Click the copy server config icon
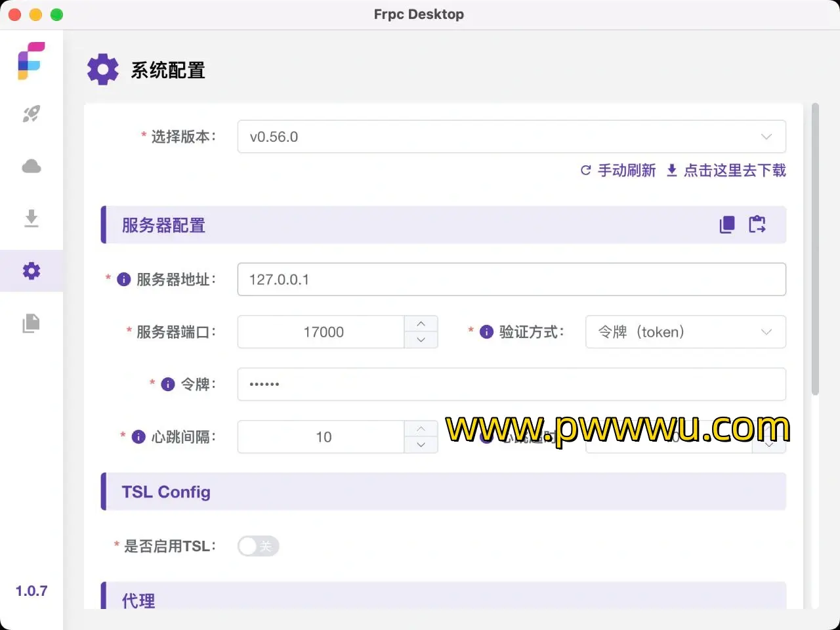840x630 pixels. [727, 224]
